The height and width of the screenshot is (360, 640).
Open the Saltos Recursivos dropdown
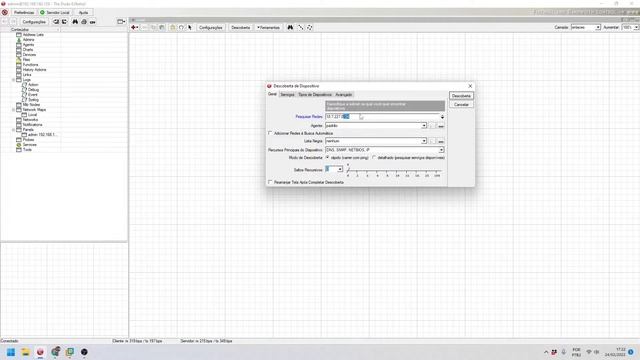point(340,169)
